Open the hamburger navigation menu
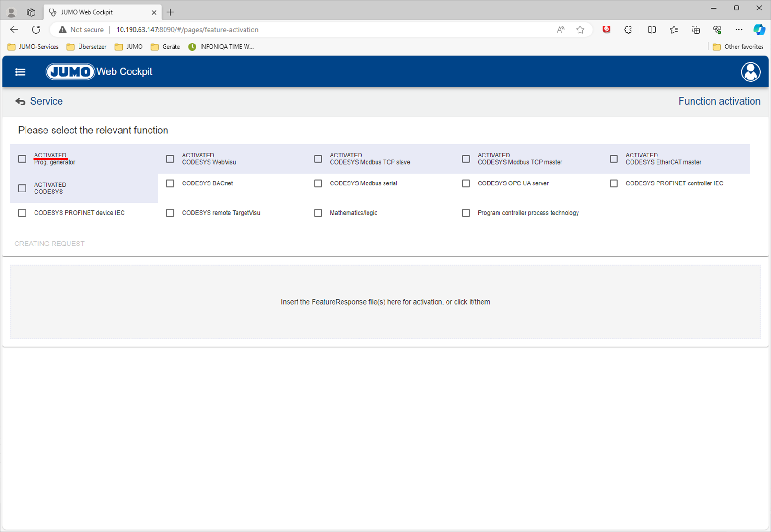The width and height of the screenshot is (771, 532). click(x=20, y=72)
